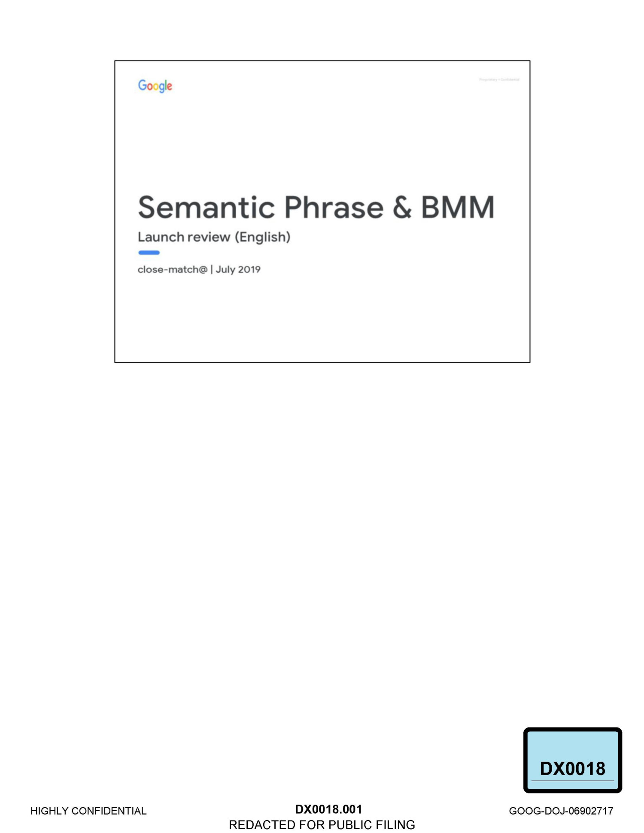
Task: Click the blue accent bar under the subtitle
Action: click(149, 253)
